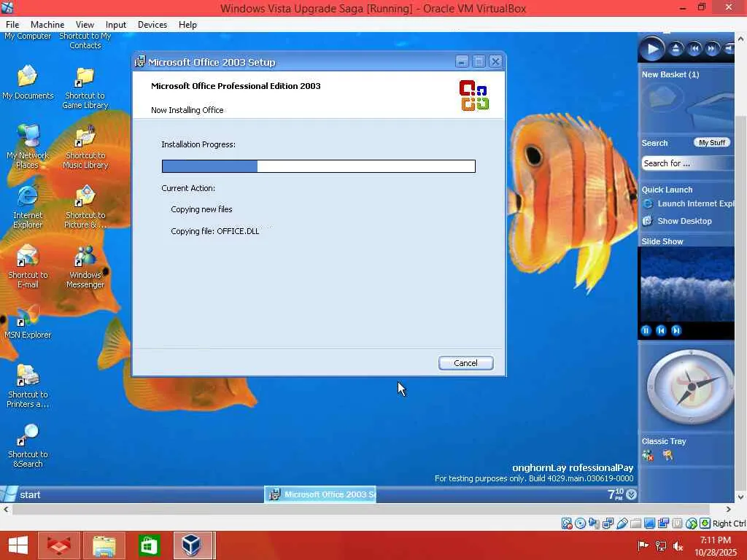
Task: Click the next track button in media player
Action: 712,49
